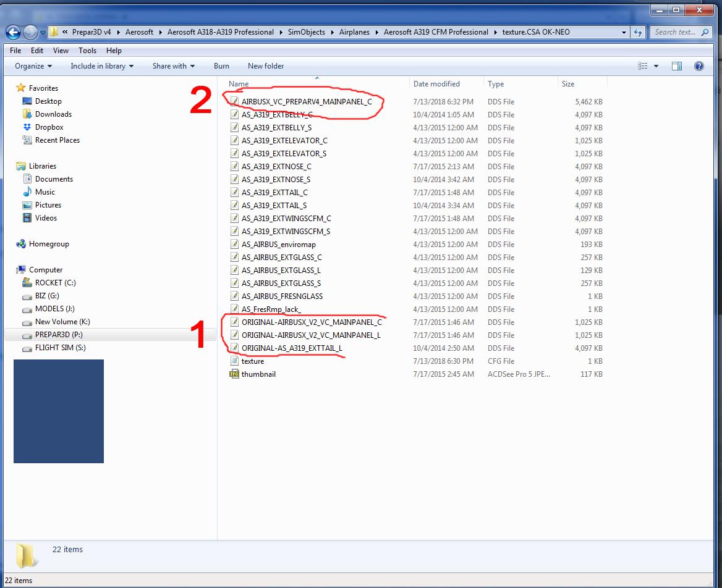Select New Volume (K:) drive

[62, 322]
